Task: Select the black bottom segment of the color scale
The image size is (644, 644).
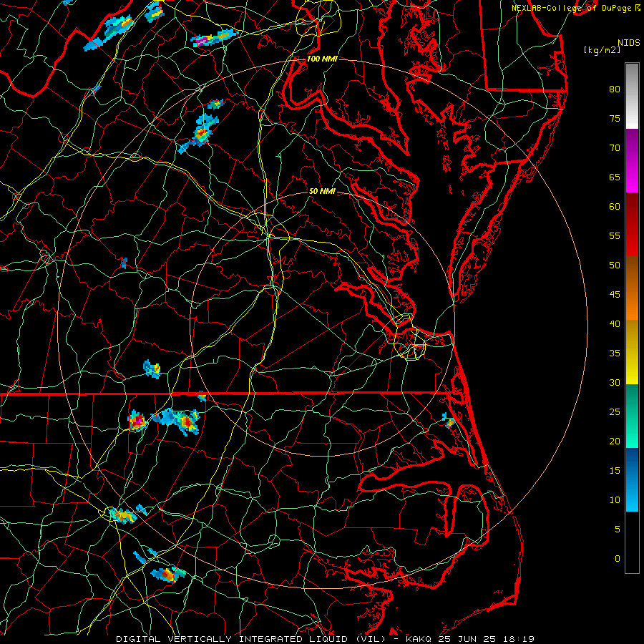Action: [x=632, y=542]
